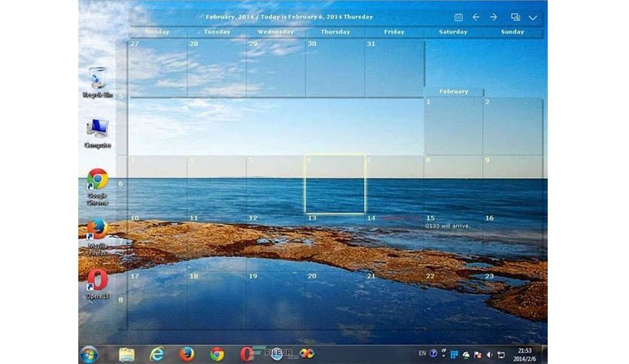
Task: Select the February 18 day cell
Action: 217,301
